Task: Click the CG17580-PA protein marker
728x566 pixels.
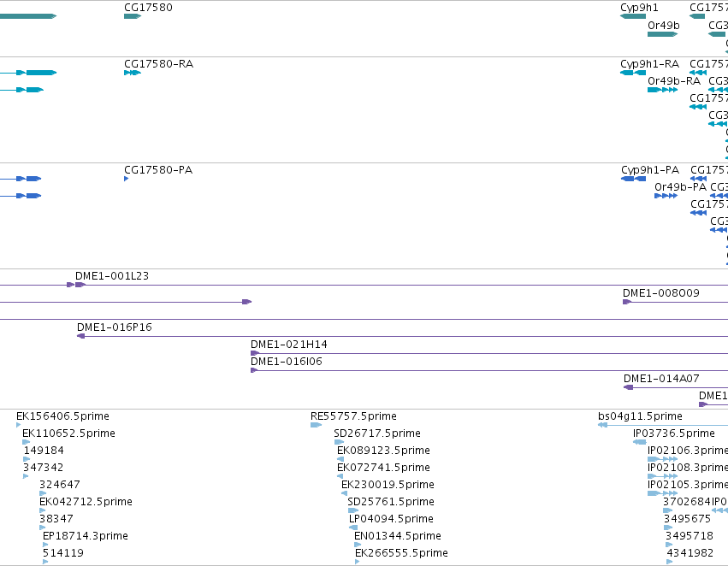Action: tap(127, 179)
